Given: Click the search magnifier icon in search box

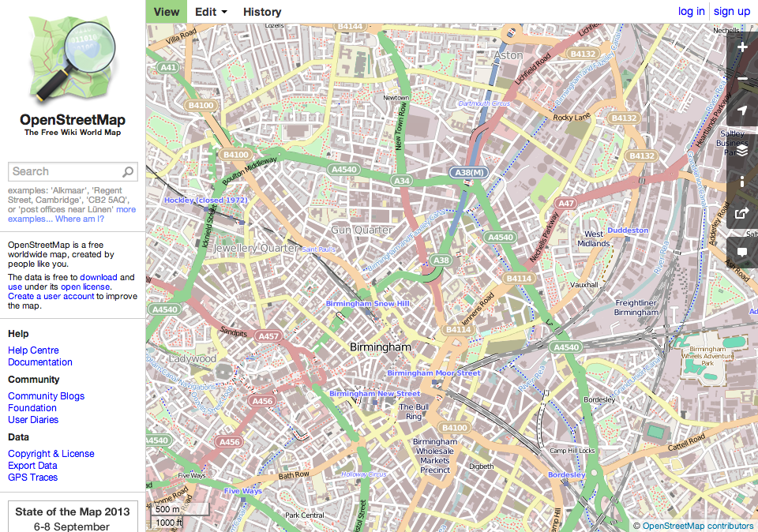Looking at the screenshot, I should [128, 171].
